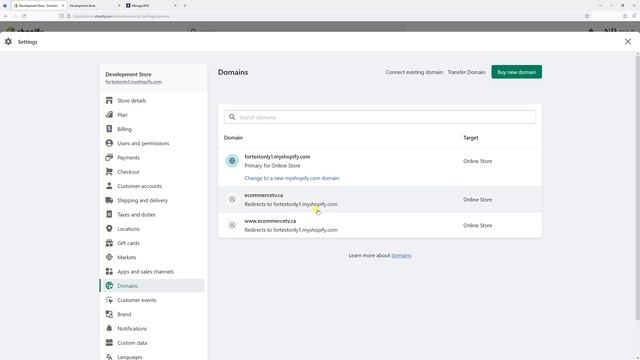The image size is (640, 360).
Task: Open fortestonly1.myshopify.com domain row
Action: 380,167
